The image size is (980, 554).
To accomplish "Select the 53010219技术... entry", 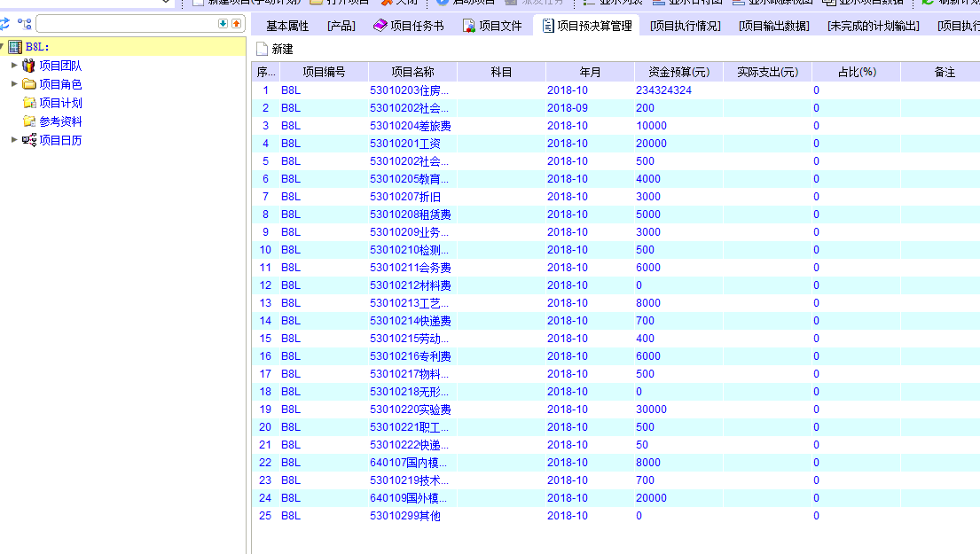I will (x=410, y=480).
